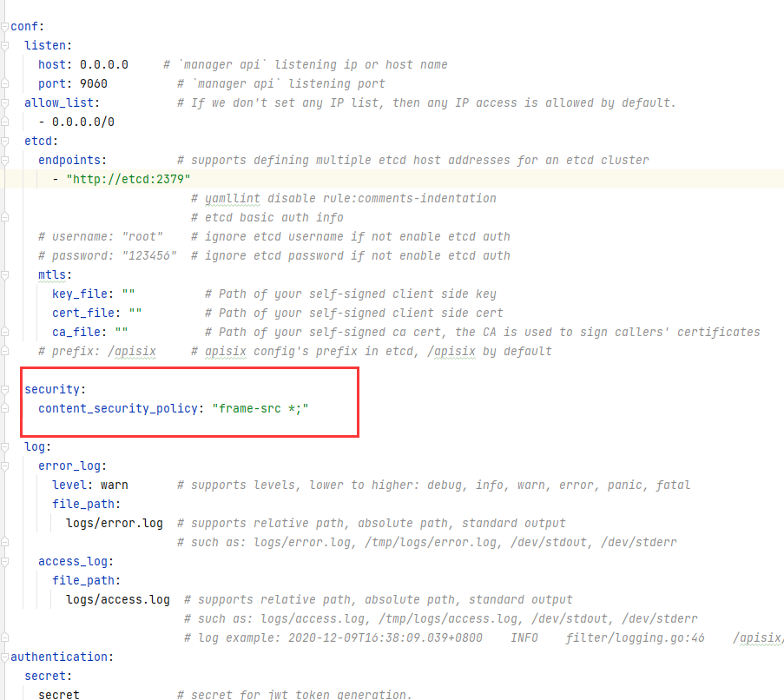Click the content_security_policy frame-src value

pyautogui.click(x=260, y=408)
